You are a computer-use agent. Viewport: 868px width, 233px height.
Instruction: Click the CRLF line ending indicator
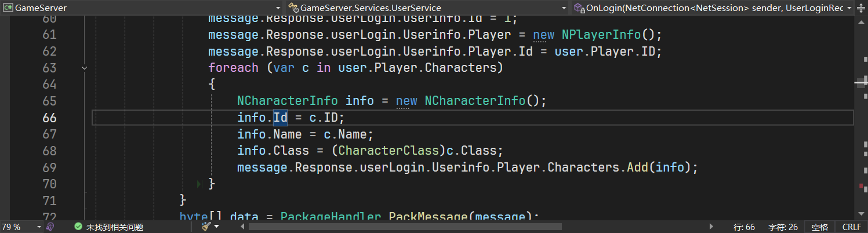click(852, 227)
